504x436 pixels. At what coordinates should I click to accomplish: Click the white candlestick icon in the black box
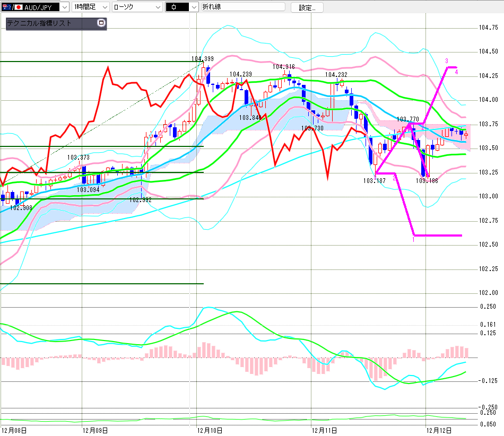coord(175,7)
